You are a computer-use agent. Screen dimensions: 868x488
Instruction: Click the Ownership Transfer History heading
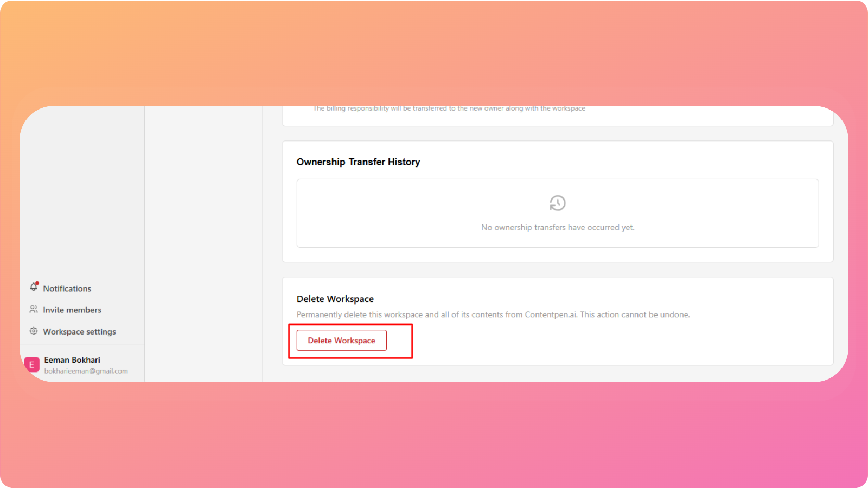click(x=358, y=162)
